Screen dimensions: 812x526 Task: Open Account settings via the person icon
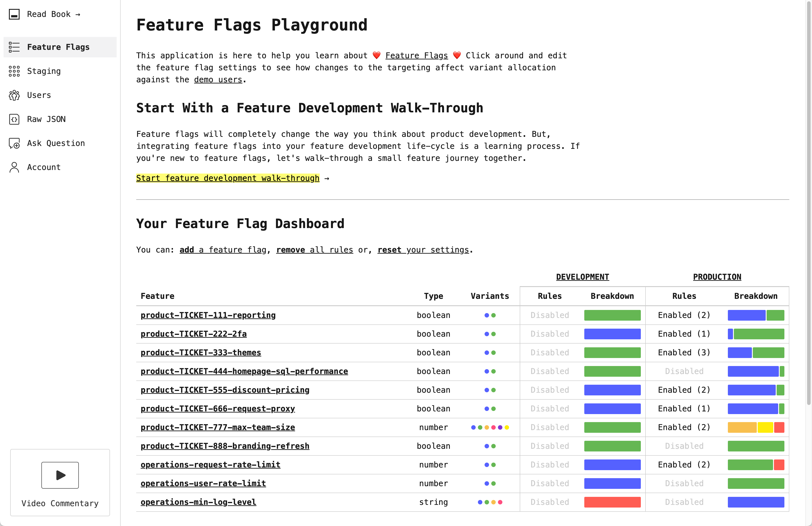(14, 167)
